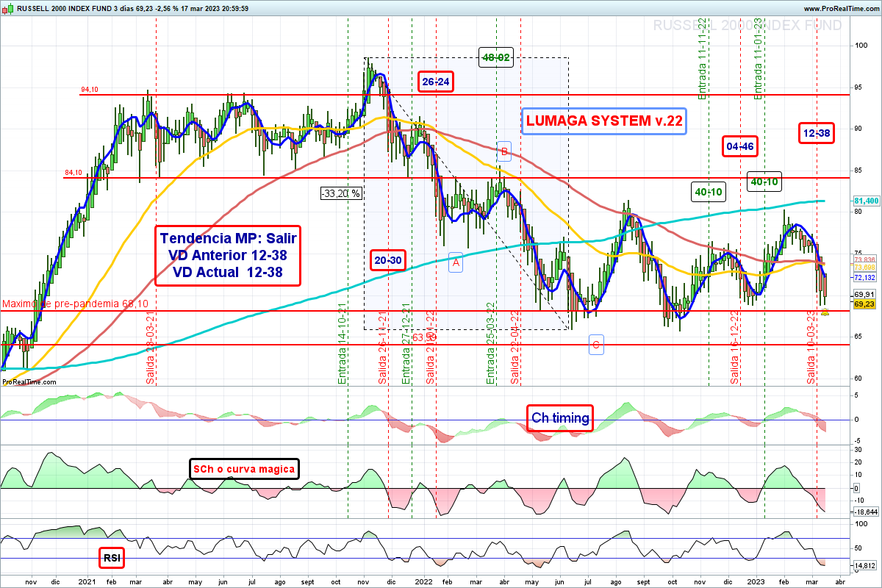Select the Elliott wave label A
This screenshot has width=882, height=588.
pos(455,262)
